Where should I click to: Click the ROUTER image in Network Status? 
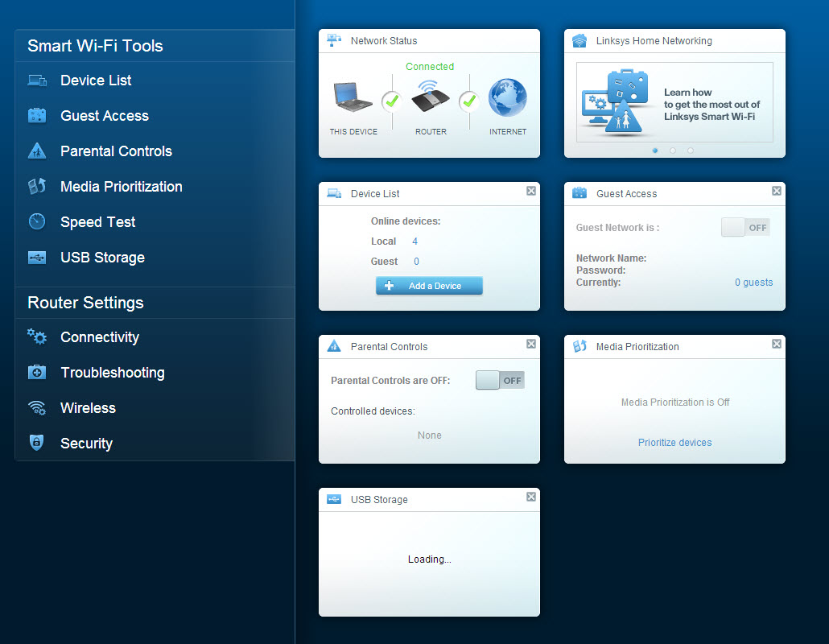[x=431, y=97]
